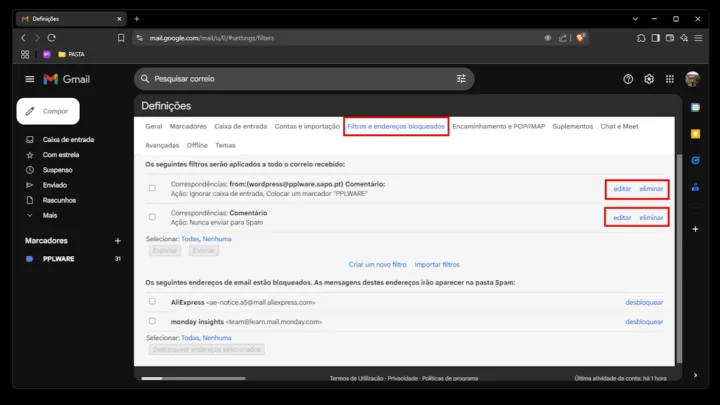Switch to the Encaminhamento e POP/IMAP tab
This screenshot has width=720, height=405.
click(x=498, y=127)
